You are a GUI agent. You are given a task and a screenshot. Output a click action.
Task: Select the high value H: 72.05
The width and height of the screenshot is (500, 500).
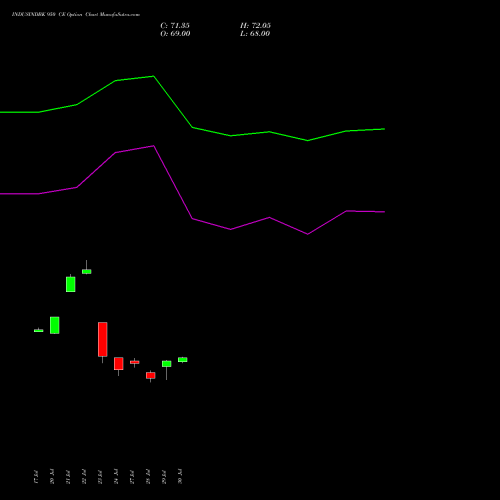tap(255, 25)
